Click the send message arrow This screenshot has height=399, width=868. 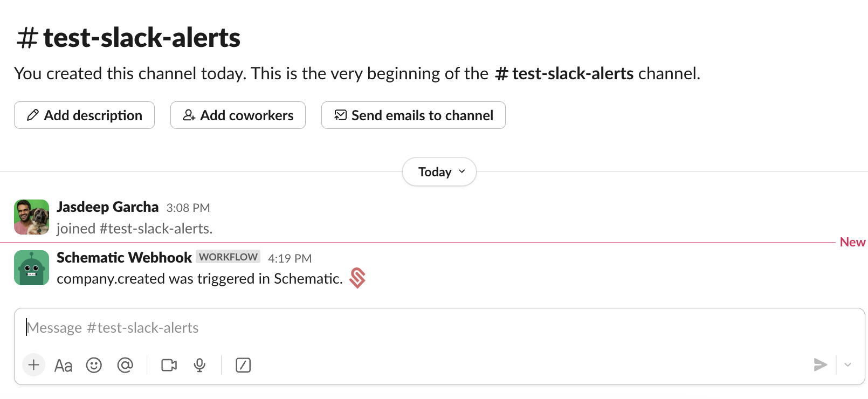tap(820, 365)
